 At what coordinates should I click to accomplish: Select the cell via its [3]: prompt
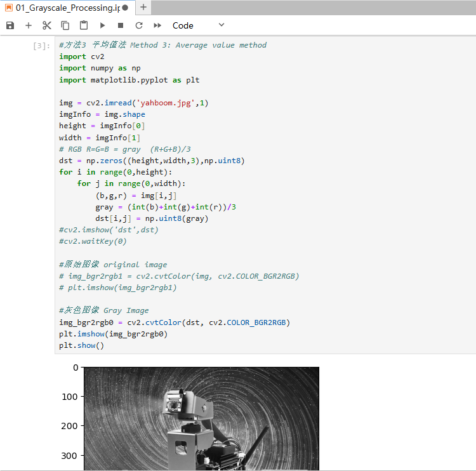(x=41, y=46)
